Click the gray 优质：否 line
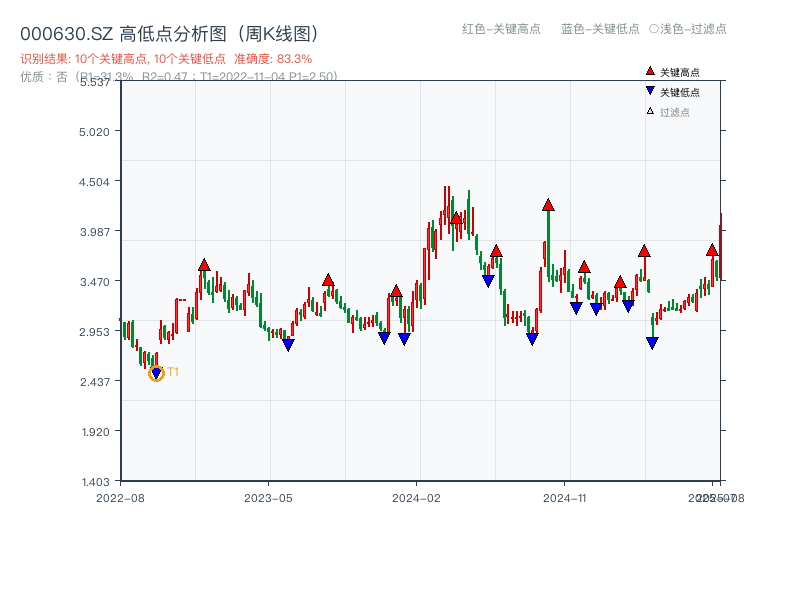800x600 pixels. 179,77
